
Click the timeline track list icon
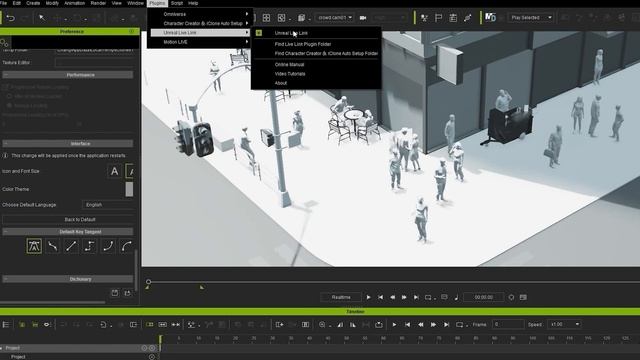click(x=6, y=324)
